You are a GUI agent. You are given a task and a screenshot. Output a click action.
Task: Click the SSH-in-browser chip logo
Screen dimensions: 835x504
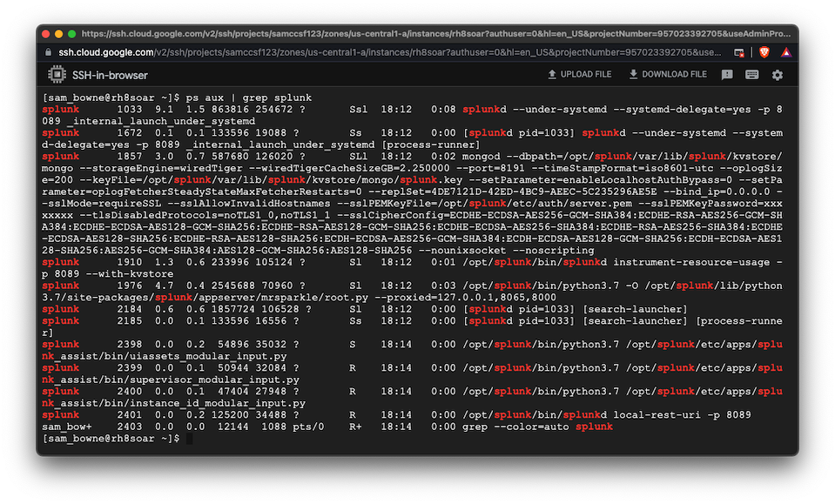point(57,75)
